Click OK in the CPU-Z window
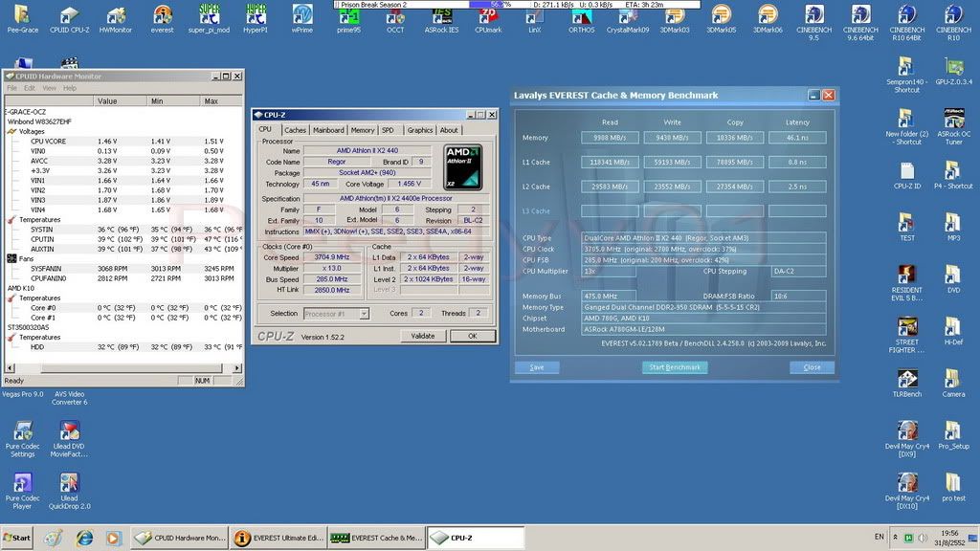 pyautogui.click(x=473, y=336)
